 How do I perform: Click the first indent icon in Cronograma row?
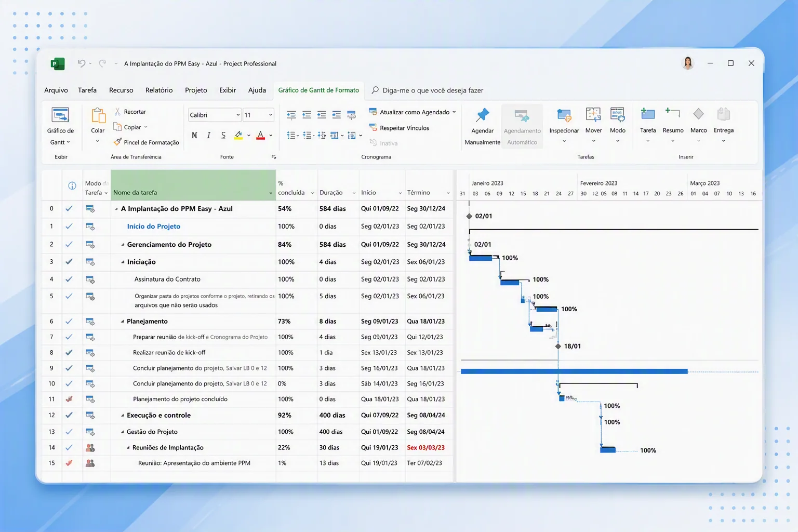coord(291,115)
